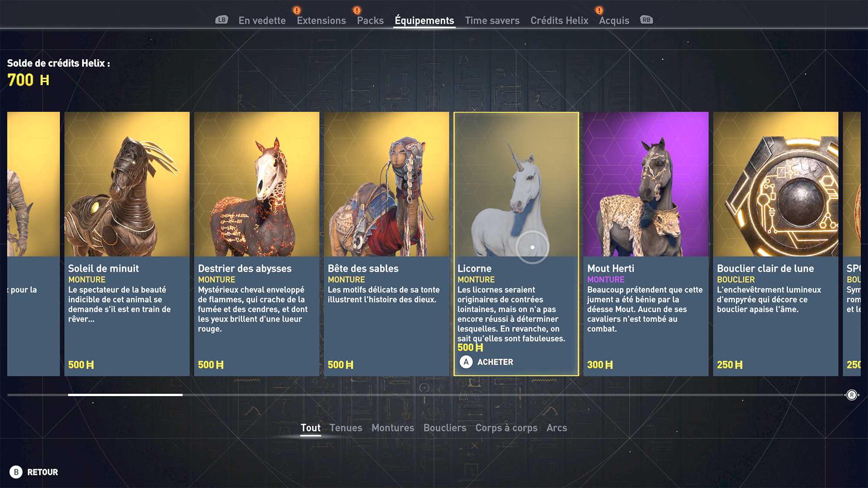Select the Bouclier clair de lune thumbnail
Viewport: 868px width, 488px height.
(x=776, y=184)
